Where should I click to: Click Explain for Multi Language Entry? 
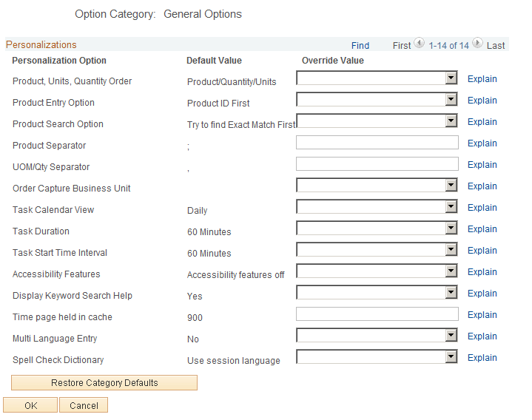(482, 336)
